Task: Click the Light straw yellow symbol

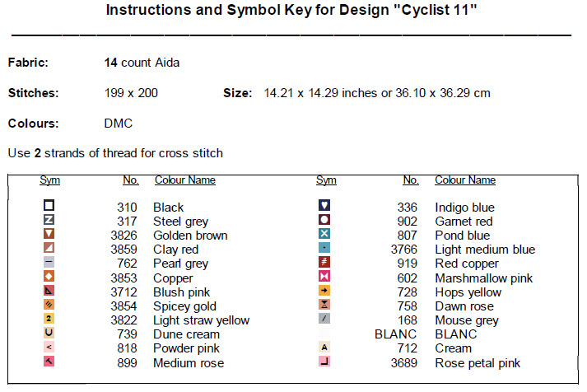Action: (x=49, y=320)
